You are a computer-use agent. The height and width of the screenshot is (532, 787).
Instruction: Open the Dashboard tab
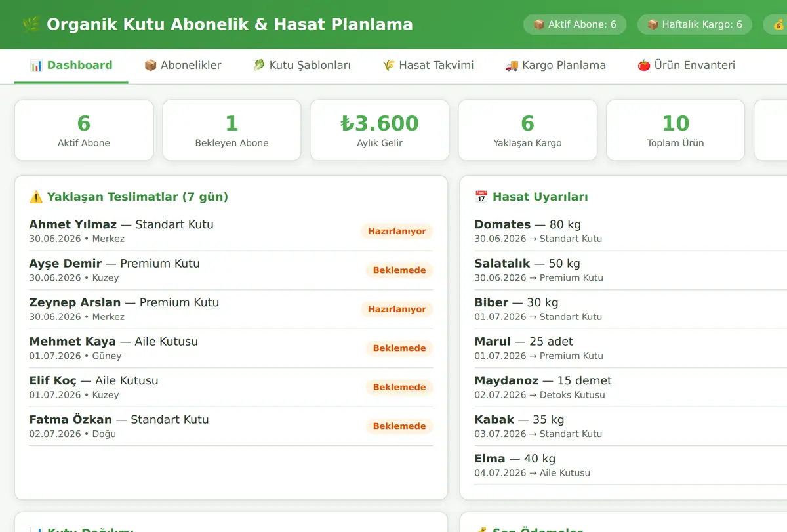(71, 66)
